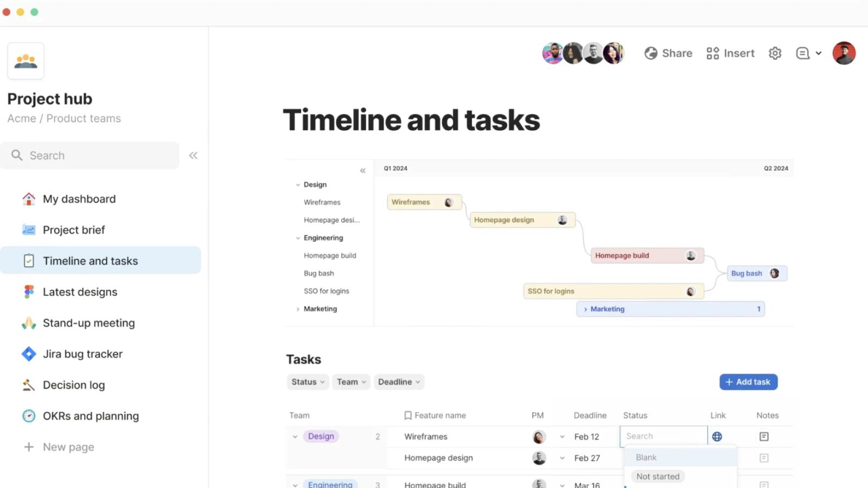Open the Decision log page
The height and width of the screenshot is (488, 868).
[x=74, y=385]
